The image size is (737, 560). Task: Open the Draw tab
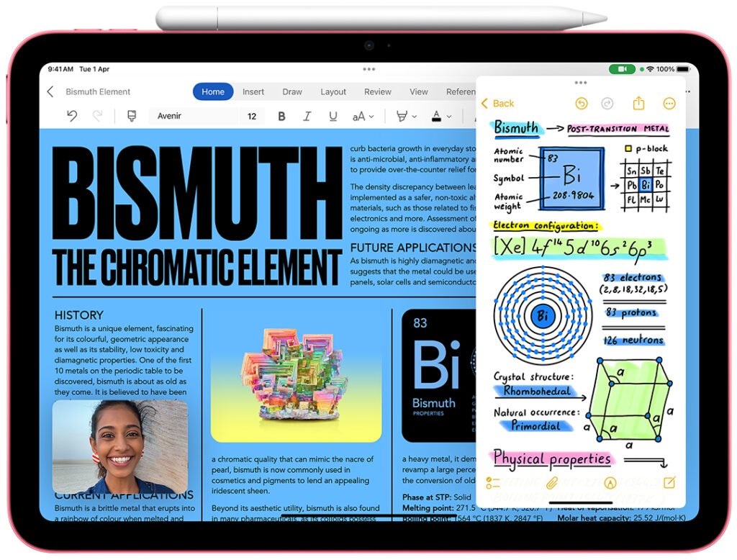(292, 91)
